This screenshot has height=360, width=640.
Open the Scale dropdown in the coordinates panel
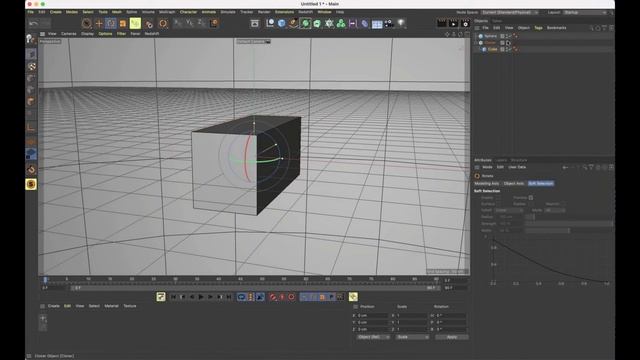click(x=413, y=337)
